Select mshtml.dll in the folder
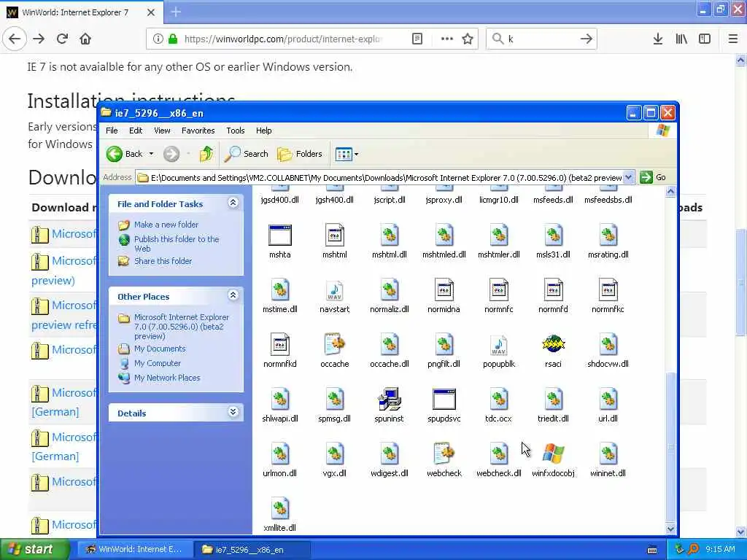The height and width of the screenshot is (560, 747). (390, 236)
